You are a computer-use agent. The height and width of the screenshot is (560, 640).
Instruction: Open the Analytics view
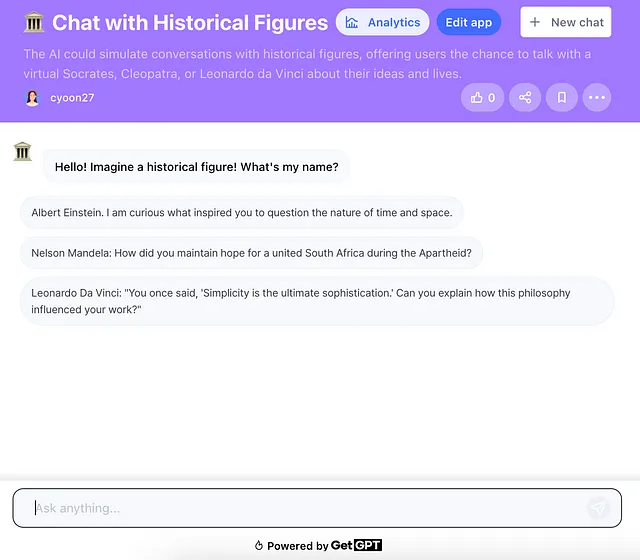(x=382, y=22)
